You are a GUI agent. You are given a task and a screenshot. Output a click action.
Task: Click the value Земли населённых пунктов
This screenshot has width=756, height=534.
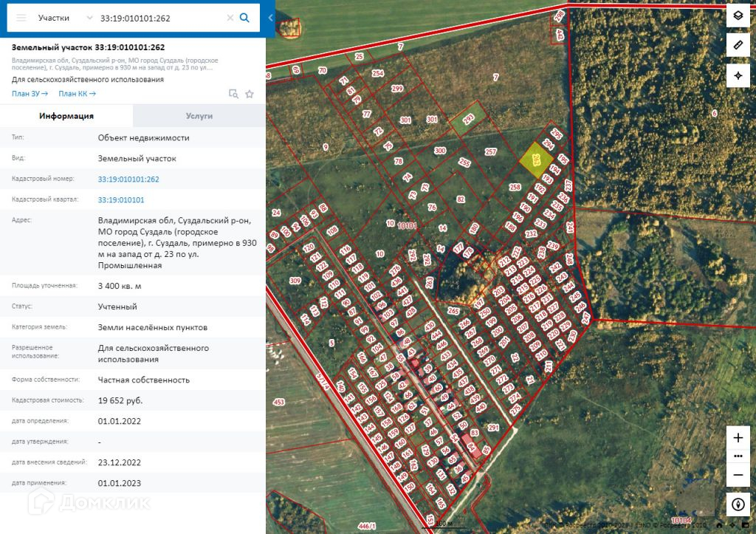[152, 327]
